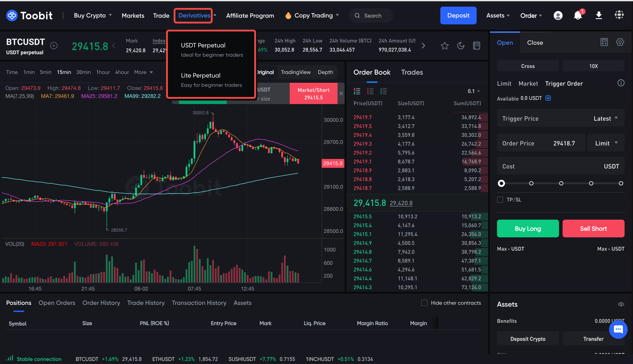
Task: Show asks-only order book view
Action: click(x=370, y=91)
